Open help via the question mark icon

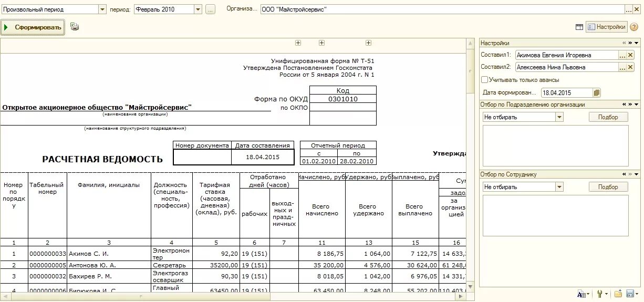click(x=634, y=27)
